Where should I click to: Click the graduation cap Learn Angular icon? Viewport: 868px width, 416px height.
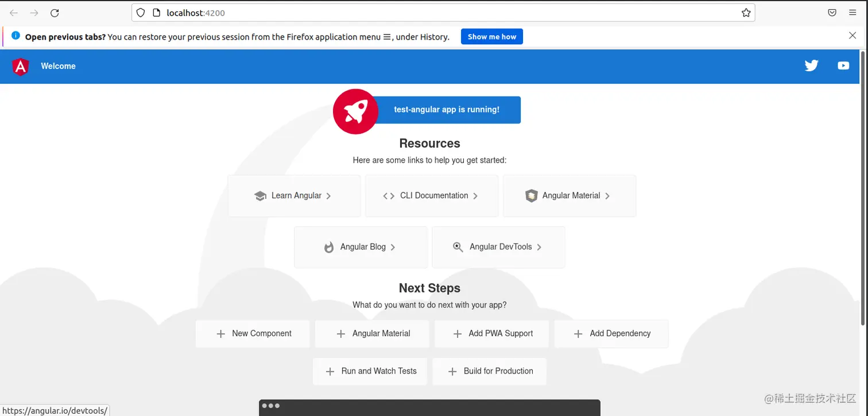[x=260, y=196]
